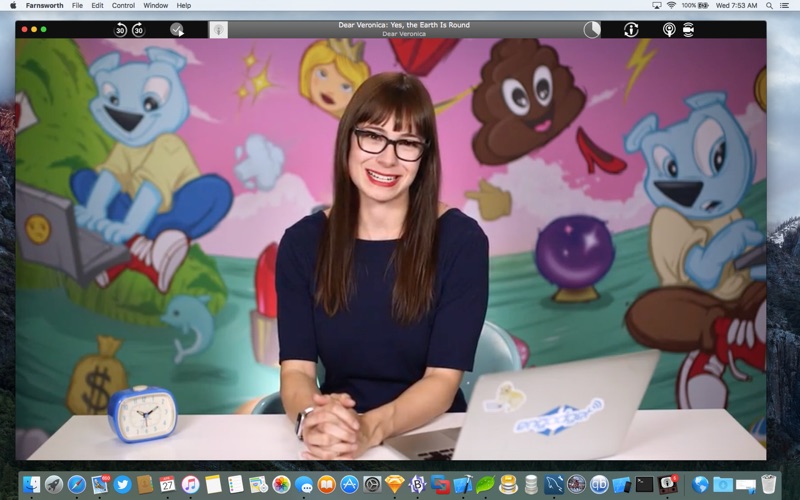Click the video camera icon in toolbar
Screen dimensions: 800x500
[x=689, y=30]
